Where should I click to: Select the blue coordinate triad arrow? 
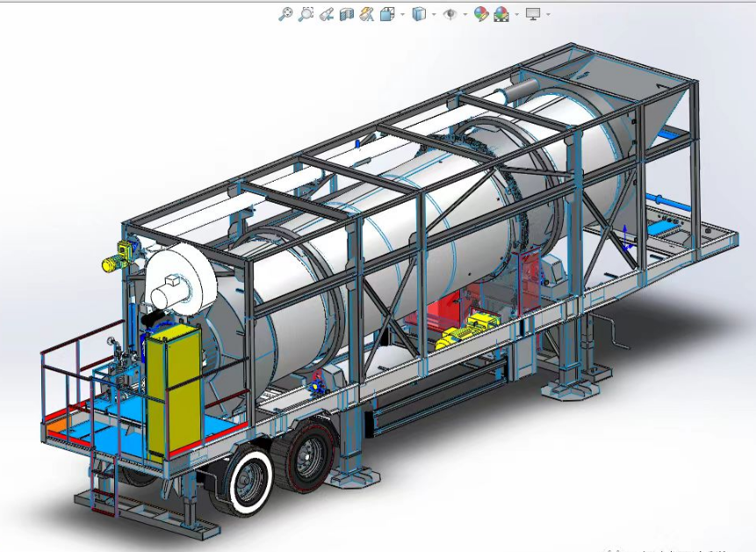(626, 238)
